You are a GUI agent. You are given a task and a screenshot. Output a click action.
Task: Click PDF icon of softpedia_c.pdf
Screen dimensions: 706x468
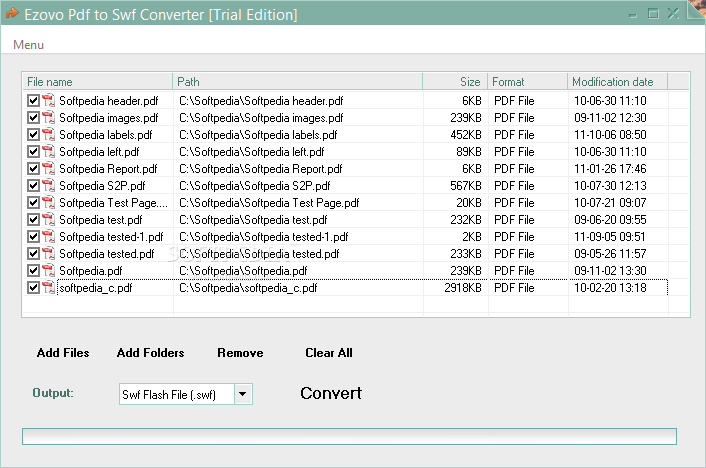pyautogui.click(x=48, y=287)
